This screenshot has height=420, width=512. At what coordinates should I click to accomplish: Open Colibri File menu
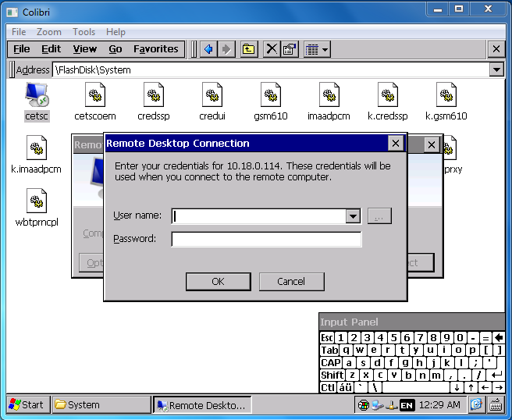(19, 32)
